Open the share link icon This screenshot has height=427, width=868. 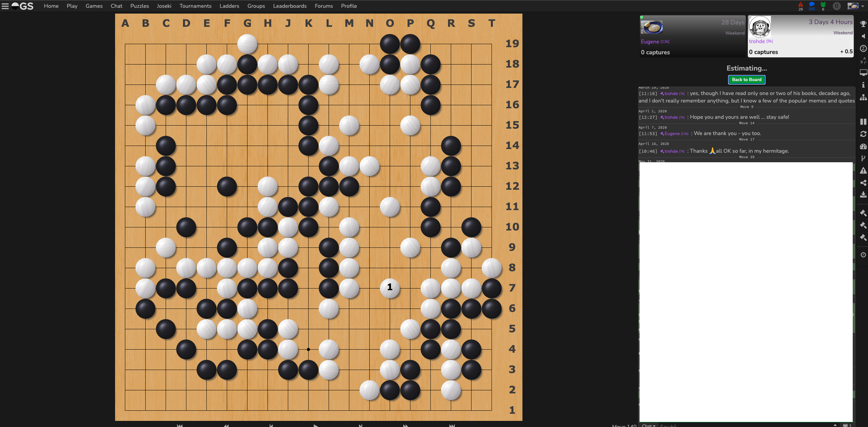coord(863,183)
